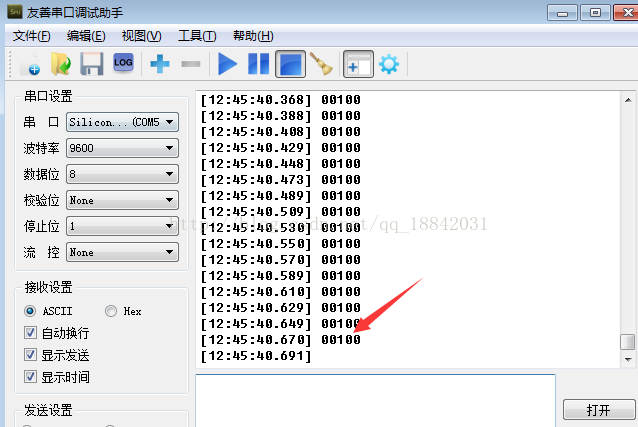Open the 工具(T) menu

[197, 36]
